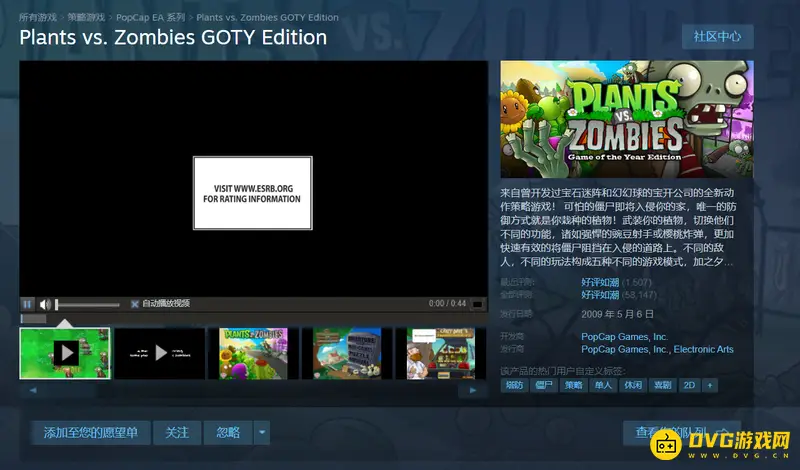
Task: Open the Plants vs. Zombies cover screenshot thumbnail
Action: pyautogui.click(x=253, y=352)
